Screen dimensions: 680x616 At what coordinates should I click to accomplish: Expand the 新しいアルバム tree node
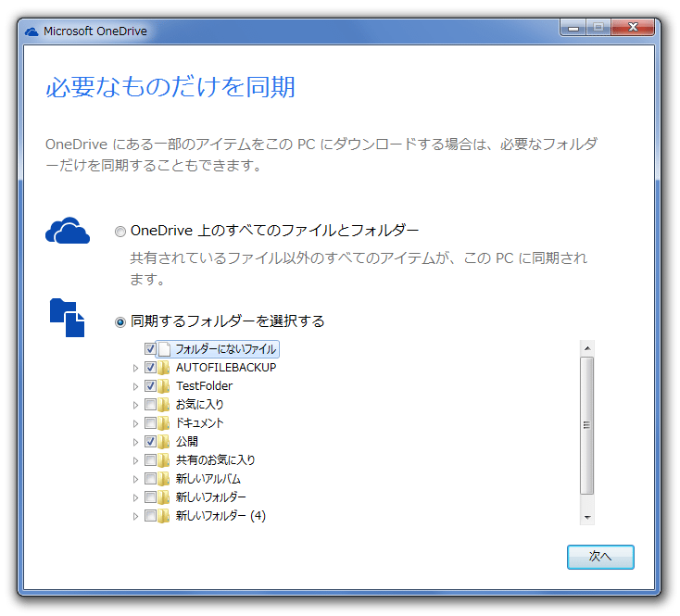click(x=135, y=479)
